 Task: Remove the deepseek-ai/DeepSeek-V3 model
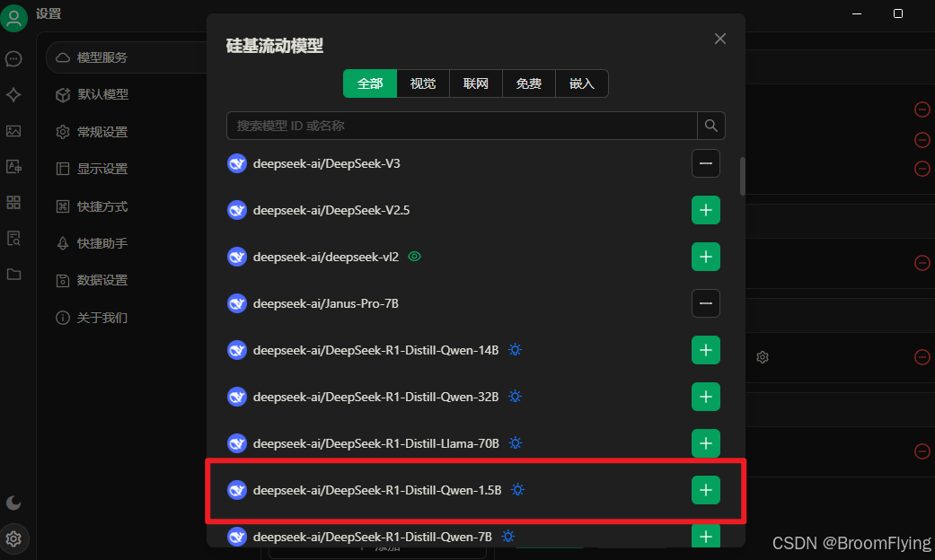pos(705,163)
